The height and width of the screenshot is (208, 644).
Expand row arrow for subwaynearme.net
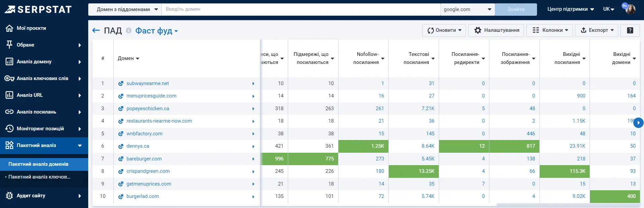tap(253, 84)
